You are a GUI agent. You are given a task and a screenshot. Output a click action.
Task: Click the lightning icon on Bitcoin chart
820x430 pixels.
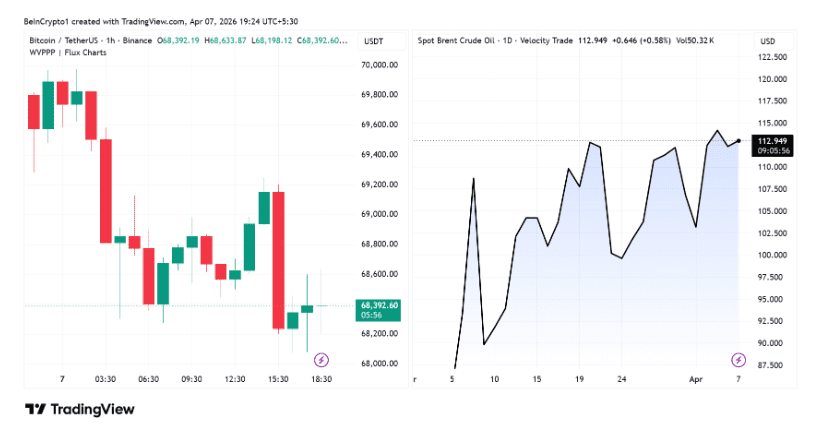pos(322,359)
